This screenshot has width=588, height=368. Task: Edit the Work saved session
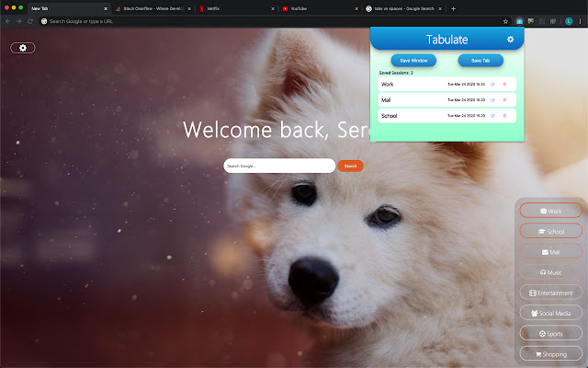coord(492,84)
